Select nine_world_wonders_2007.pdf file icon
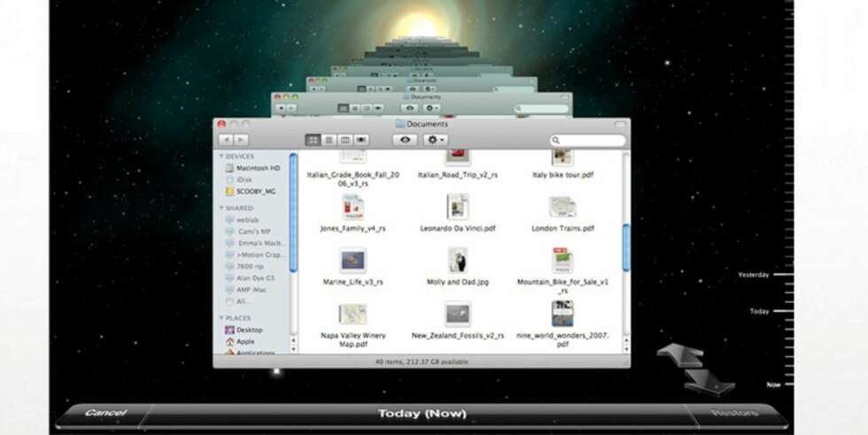Image resolution: width=868 pixels, height=435 pixels. click(562, 314)
